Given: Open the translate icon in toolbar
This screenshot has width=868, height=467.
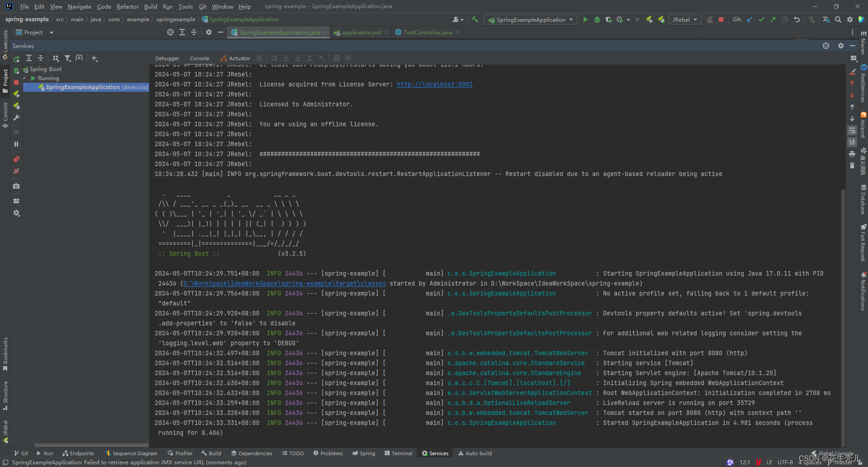Looking at the screenshot, I should (x=826, y=19).
